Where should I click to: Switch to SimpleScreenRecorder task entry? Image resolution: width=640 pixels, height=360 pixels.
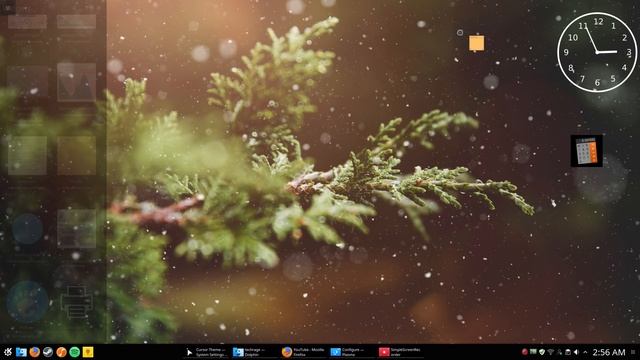coord(400,352)
